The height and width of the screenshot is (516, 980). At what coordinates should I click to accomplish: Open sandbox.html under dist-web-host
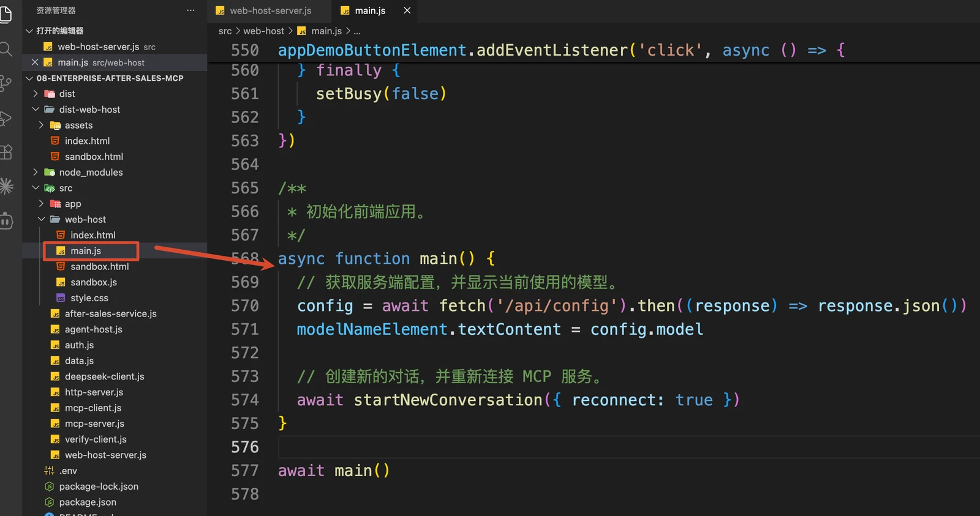[115, 157]
